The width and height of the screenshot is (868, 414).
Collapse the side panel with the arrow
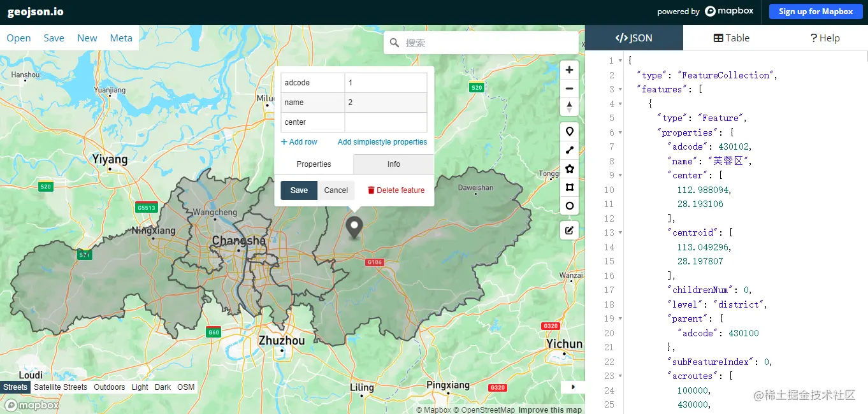pos(573,387)
